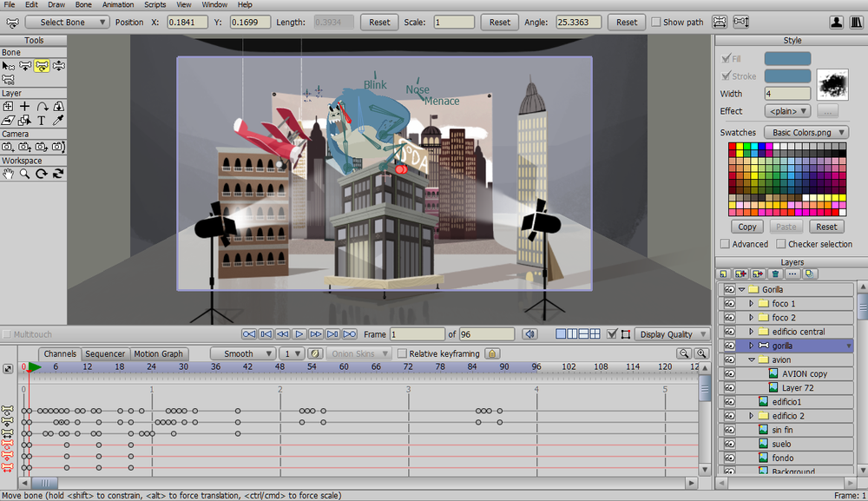Switch to the Motion Graph tab
The height and width of the screenshot is (501, 868).
tap(158, 353)
